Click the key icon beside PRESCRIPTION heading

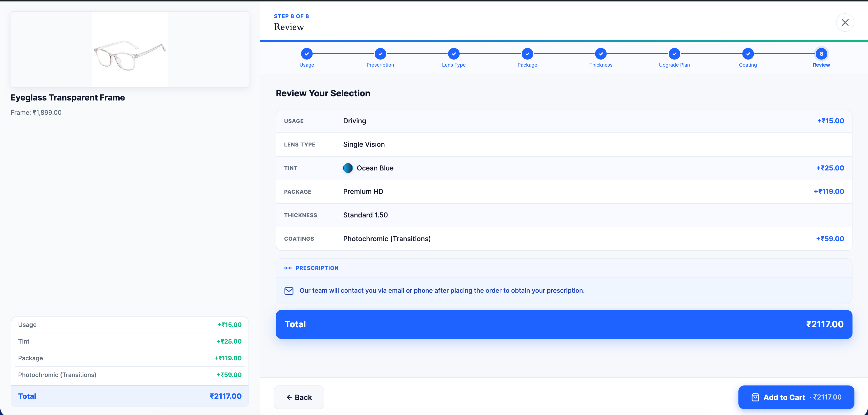pyautogui.click(x=288, y=268)
